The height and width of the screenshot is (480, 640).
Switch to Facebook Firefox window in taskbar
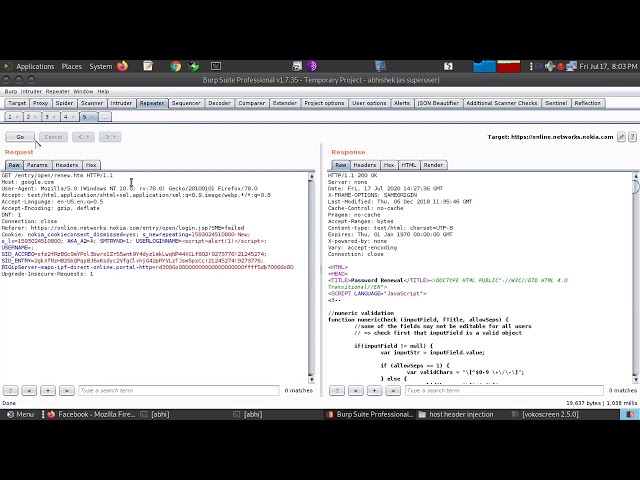point(91,414)
